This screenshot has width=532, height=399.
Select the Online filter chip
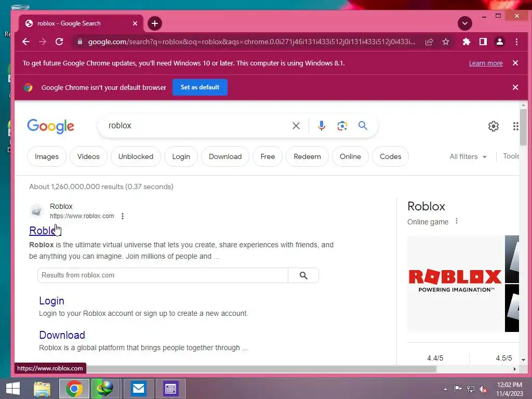click(350, 156)
